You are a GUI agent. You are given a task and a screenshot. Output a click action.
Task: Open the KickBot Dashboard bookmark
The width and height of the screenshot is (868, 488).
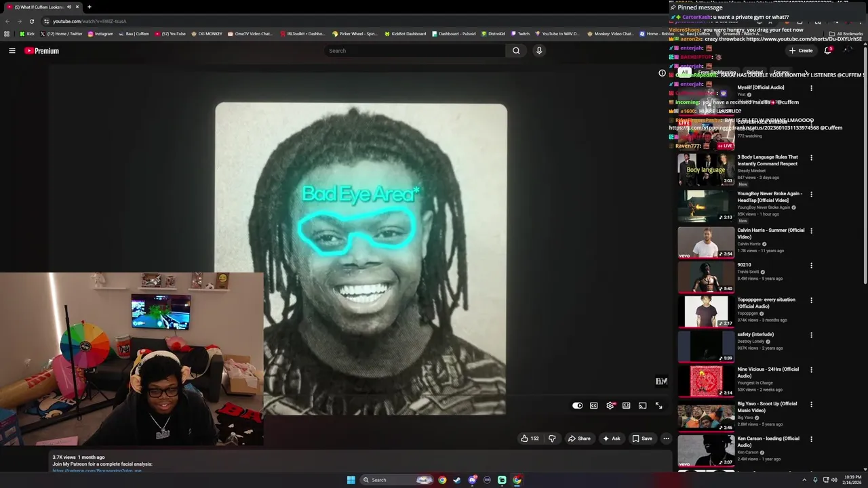[x=405, y=34]
